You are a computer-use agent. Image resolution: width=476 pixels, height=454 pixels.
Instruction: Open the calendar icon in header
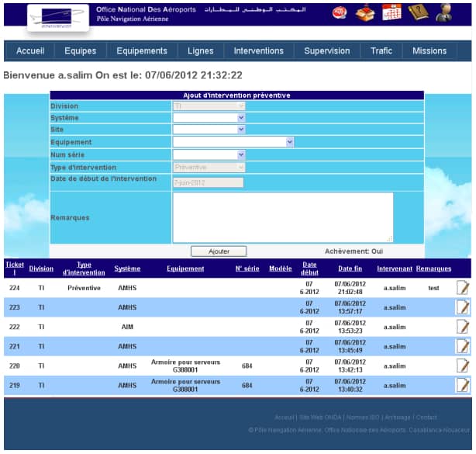click(391, 12)
